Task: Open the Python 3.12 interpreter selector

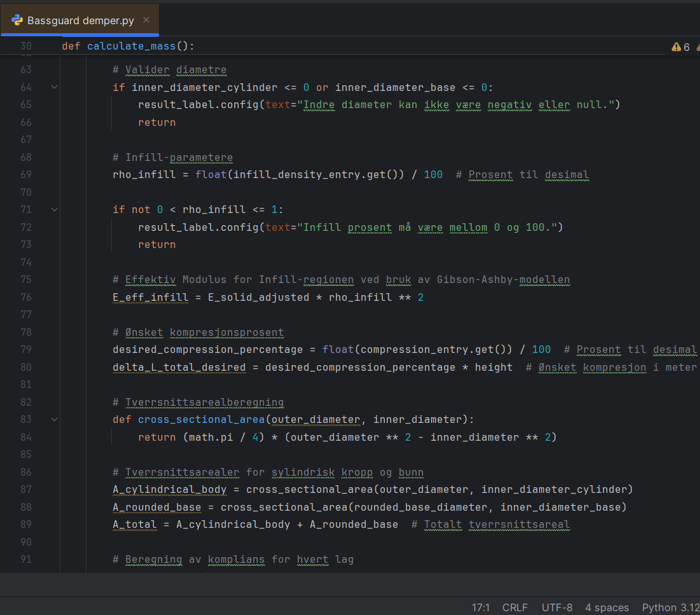Action: (670, 607)
